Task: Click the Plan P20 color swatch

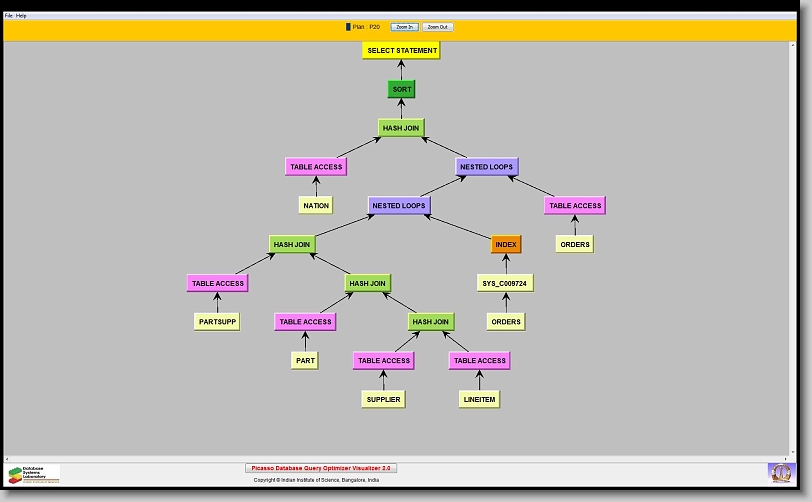Action: pyautogui.click(x=348, y=27)
